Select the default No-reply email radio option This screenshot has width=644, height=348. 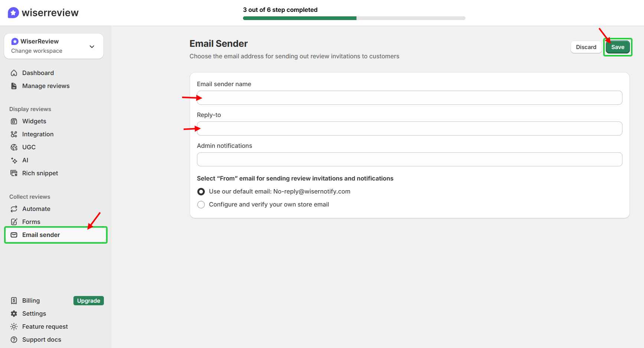tap(201, 192)
